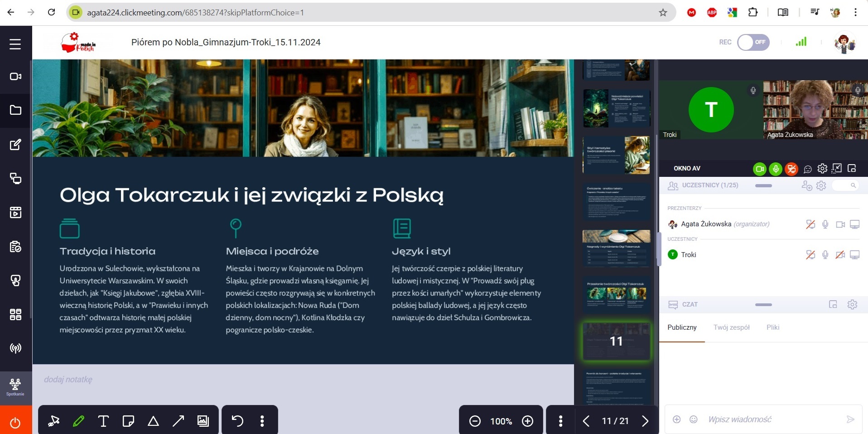Open the call-to-action mouse icon in the sidebar
868x434 pixels.
[x=15, y=280]
